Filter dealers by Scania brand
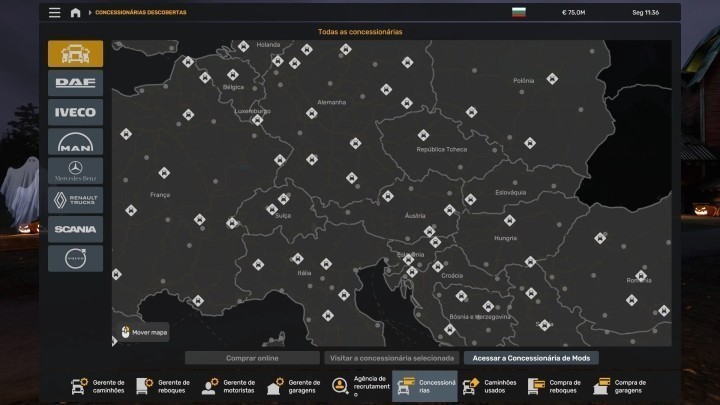Screen dimensions: 720x405 [x=75, y=229]
